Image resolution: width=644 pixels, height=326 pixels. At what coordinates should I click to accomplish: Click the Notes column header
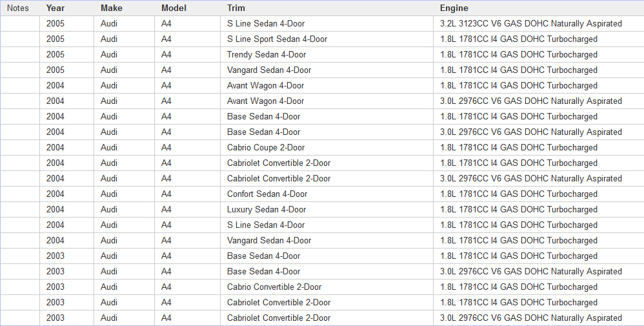(x=19, y=8)
